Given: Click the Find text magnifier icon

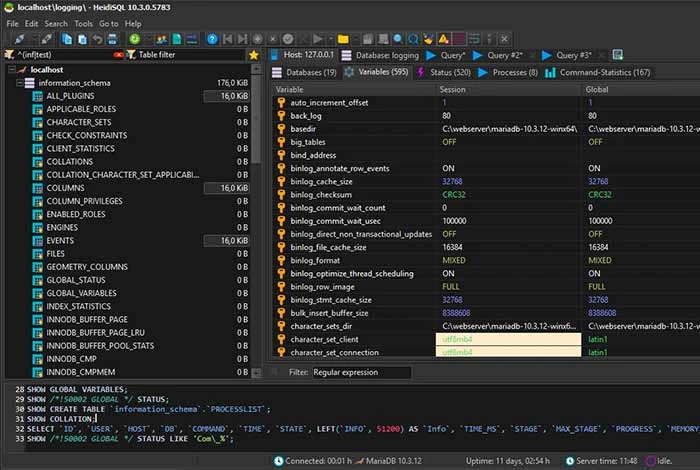Looking at the screenshot, I should pyautogui.click(x=398, y=39).
